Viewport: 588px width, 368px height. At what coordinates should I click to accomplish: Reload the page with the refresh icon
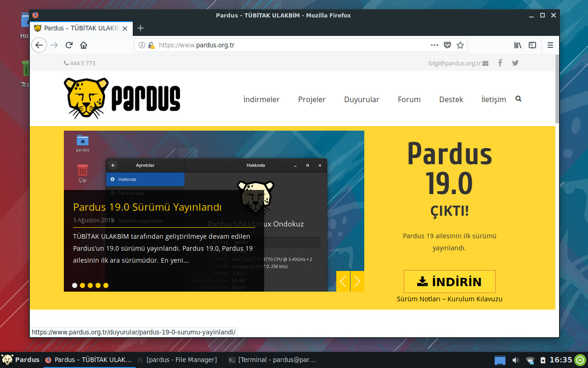coord(69,45)
